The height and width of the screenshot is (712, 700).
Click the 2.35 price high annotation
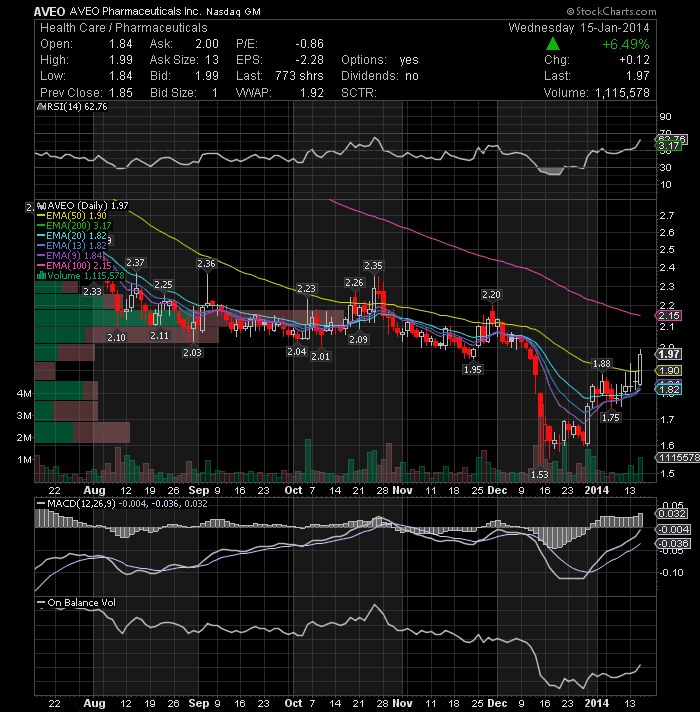[373, 265]
